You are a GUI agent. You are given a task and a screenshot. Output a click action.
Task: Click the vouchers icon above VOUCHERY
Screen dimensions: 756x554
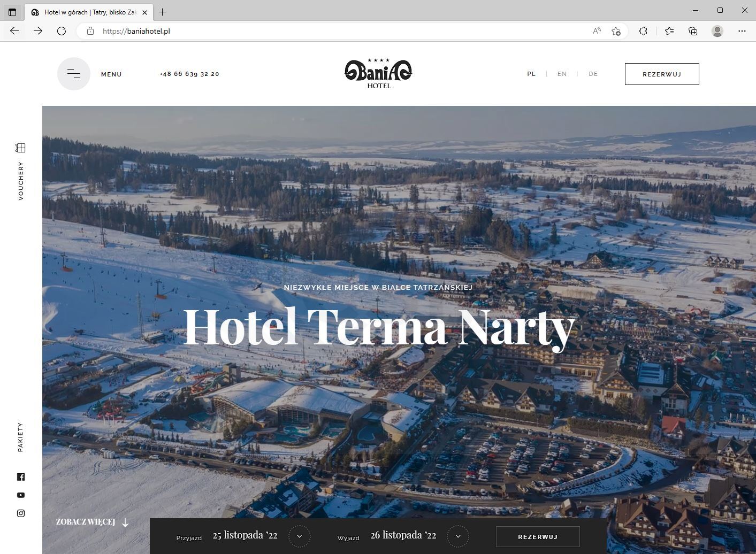21,148
